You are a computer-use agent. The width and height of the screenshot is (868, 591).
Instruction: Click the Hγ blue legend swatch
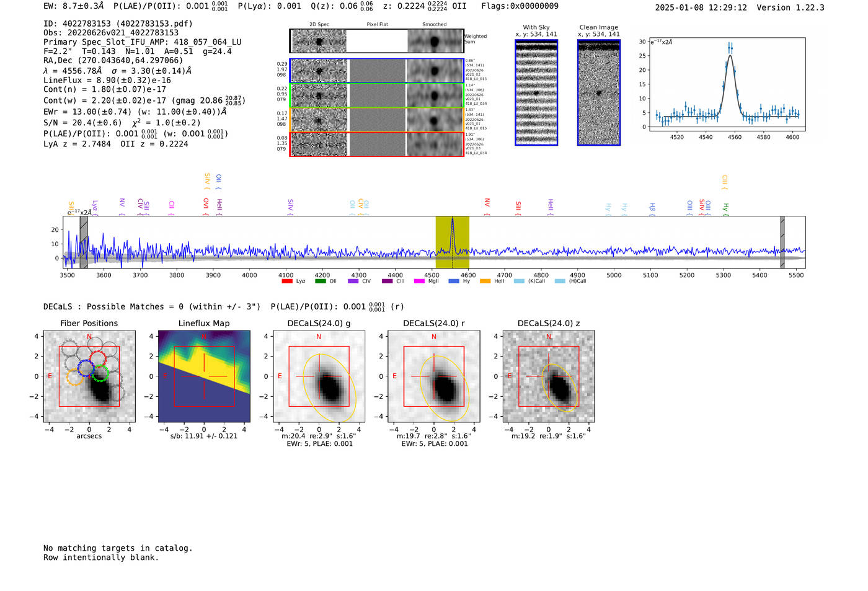pos(454,281)
